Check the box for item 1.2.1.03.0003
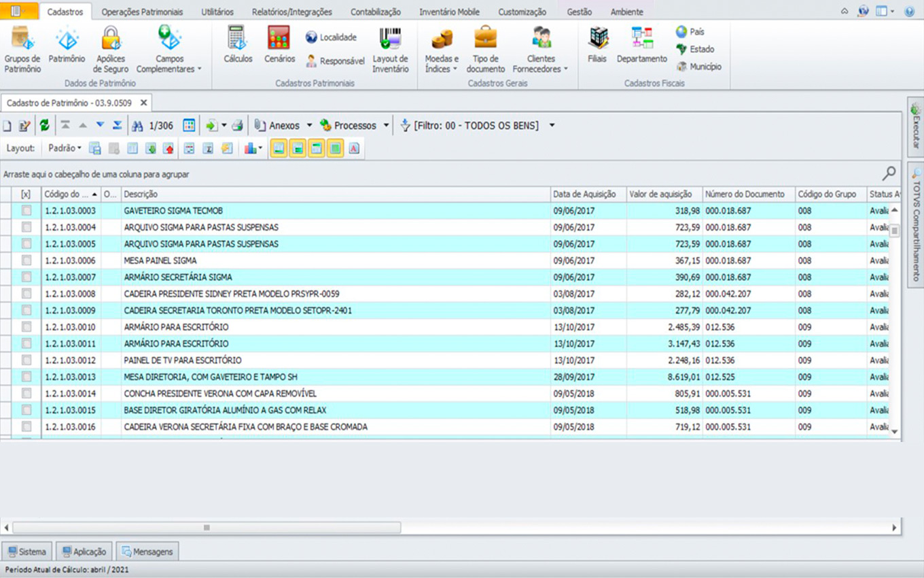924x578 pixels. click(x=26, y=211)
